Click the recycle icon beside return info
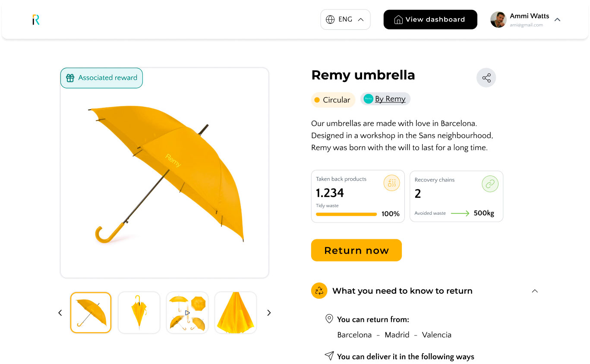 pyautogui.click(x=319, y=291)
